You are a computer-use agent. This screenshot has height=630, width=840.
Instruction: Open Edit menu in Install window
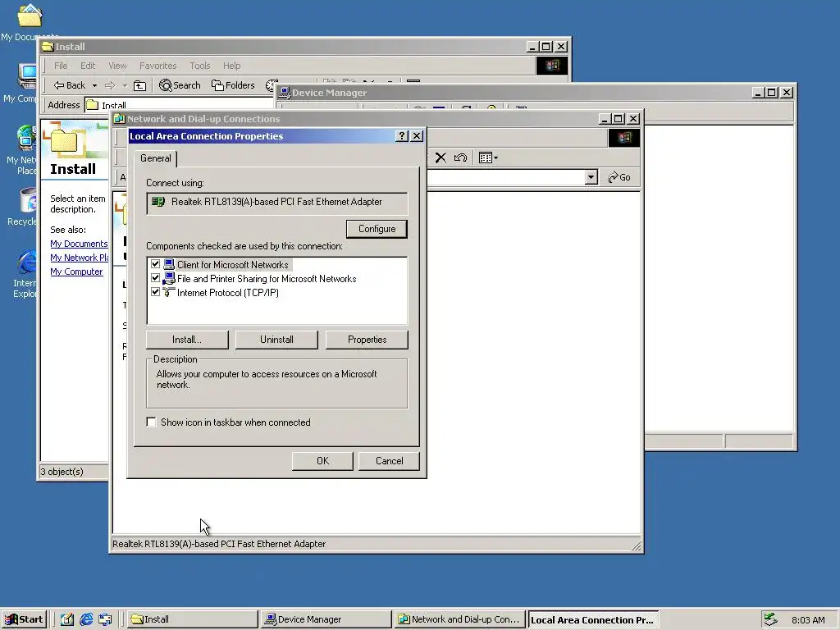tap(88, 66)
